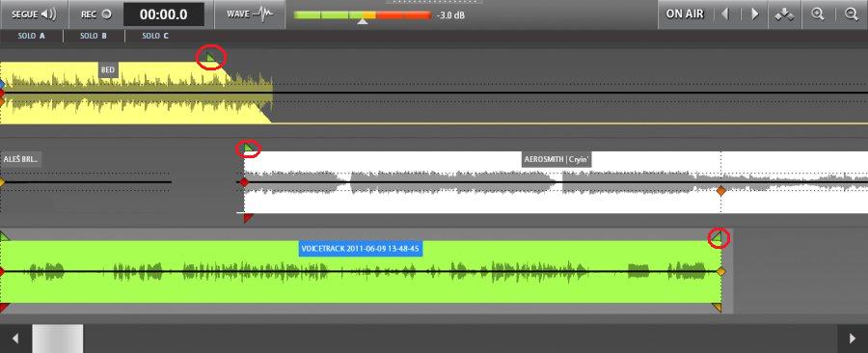
Task: Click the 00:00.0 time counter display
Action: tap(164, 14)
